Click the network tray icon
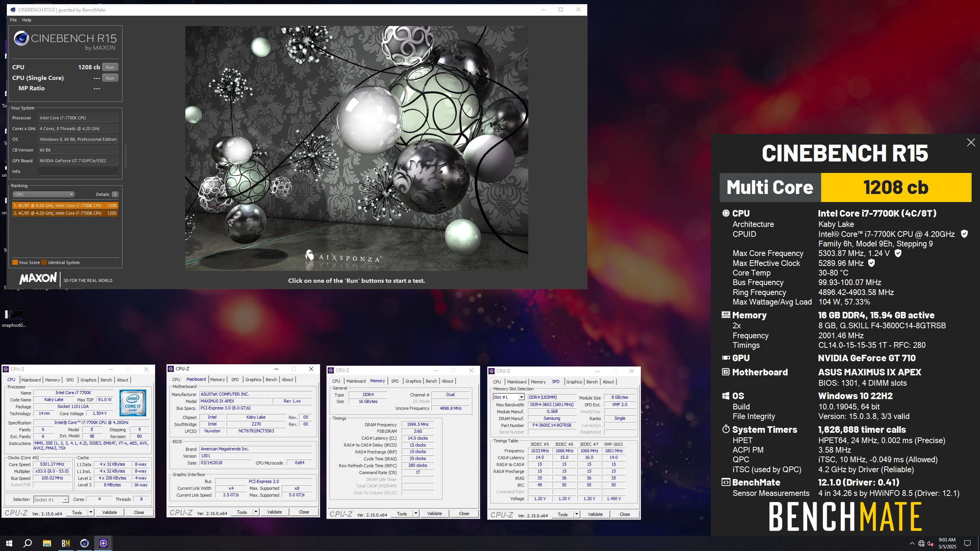The image size is (980, 551). tap(921, 543)
